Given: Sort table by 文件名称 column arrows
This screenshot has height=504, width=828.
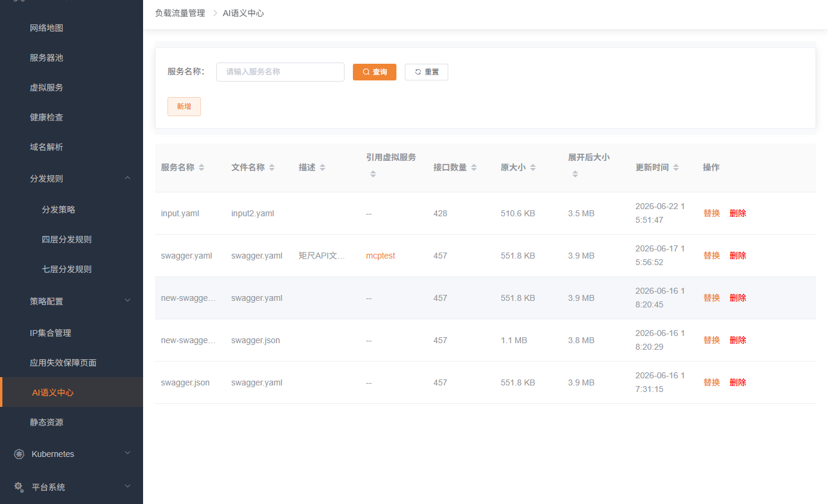Looking at the screenshot, I should 272,168.
